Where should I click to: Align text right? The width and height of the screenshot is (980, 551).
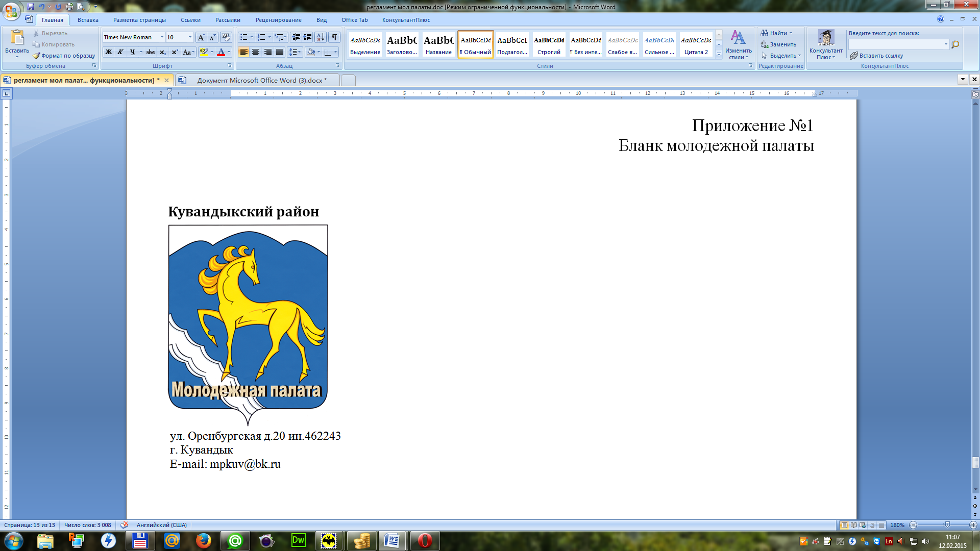(267, 52)
